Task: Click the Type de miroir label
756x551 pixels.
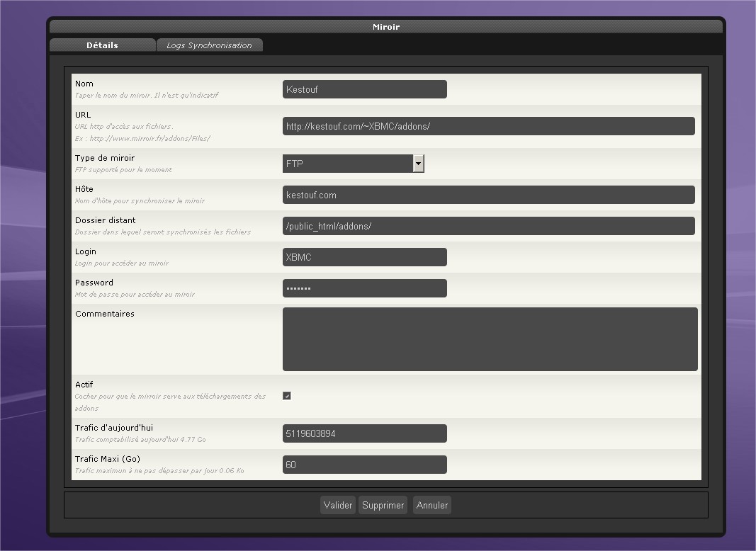Action: pos(105,158)
